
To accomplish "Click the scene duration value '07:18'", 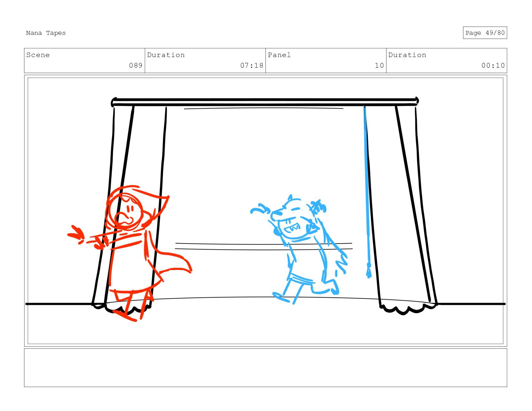I will (252, 65).
